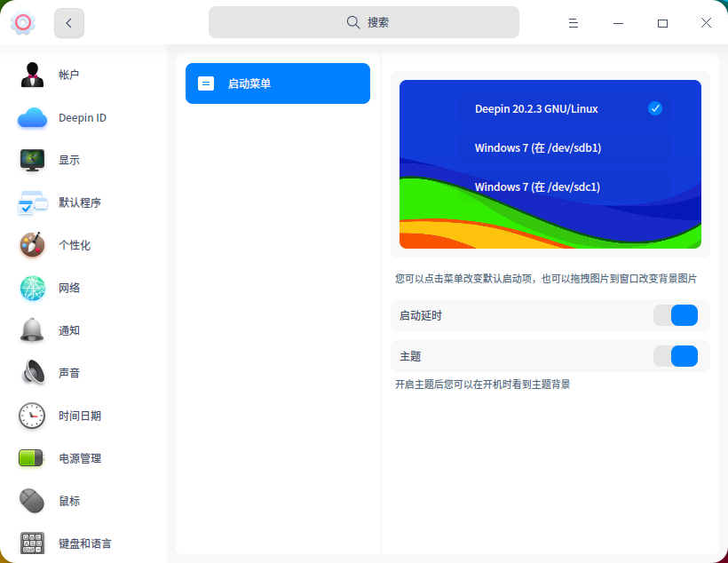Click the 启动菜单 list icon
Image resolution: width=728 pixels, height=563 pixels.
(x=206, y=83)
